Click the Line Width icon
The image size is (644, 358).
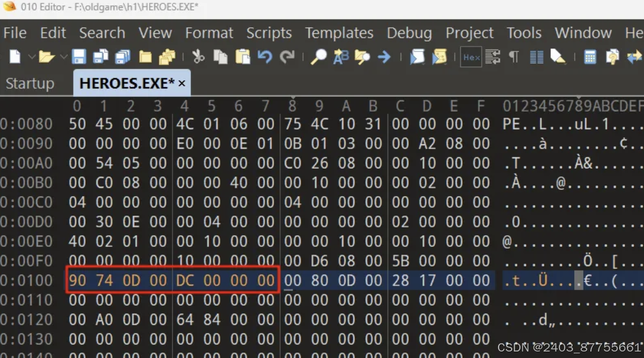pyautogui.click(x=492, y=57)
